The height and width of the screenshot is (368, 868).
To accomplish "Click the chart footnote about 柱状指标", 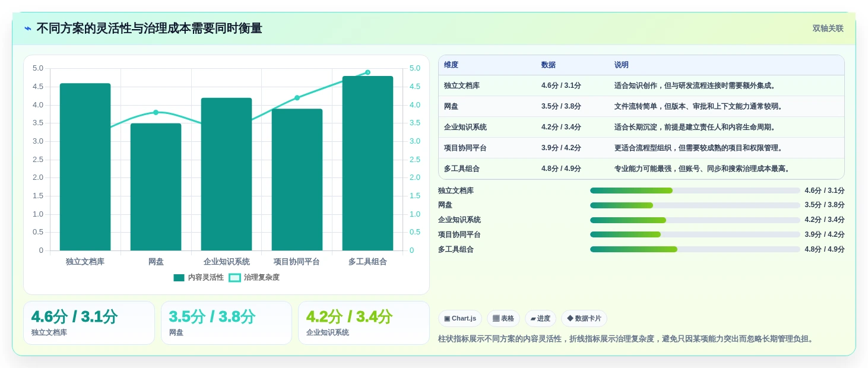I will (x=626, y=339).
